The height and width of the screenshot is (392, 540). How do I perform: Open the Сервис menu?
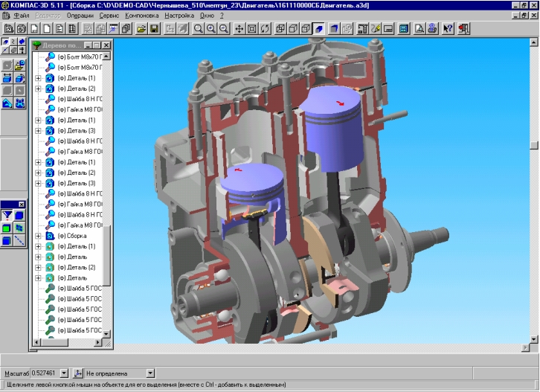tap(109, 16)
